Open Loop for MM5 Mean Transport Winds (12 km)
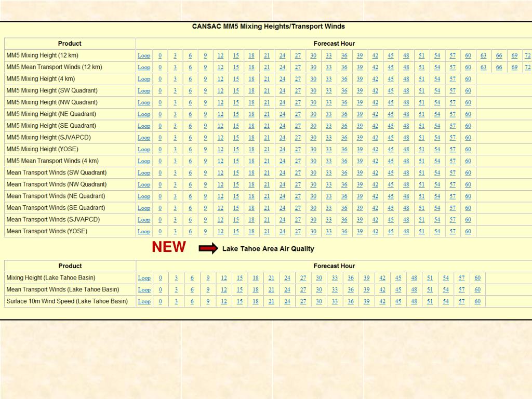 pyautogui.click(x=144, y=67)
